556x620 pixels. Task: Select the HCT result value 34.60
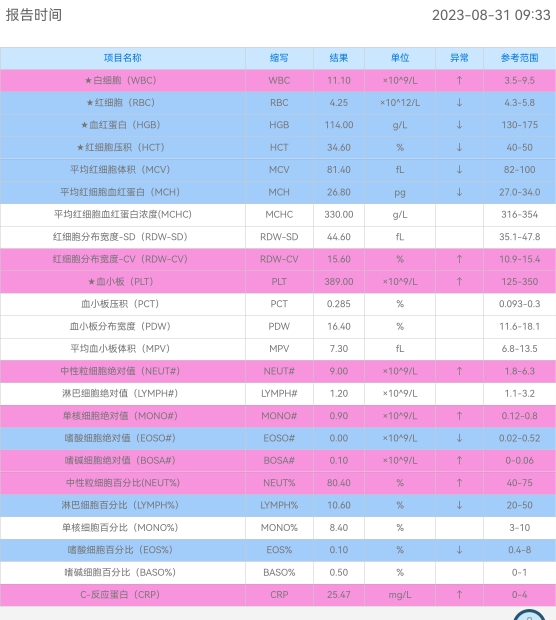pyautogui.click(x=339, y=147)
